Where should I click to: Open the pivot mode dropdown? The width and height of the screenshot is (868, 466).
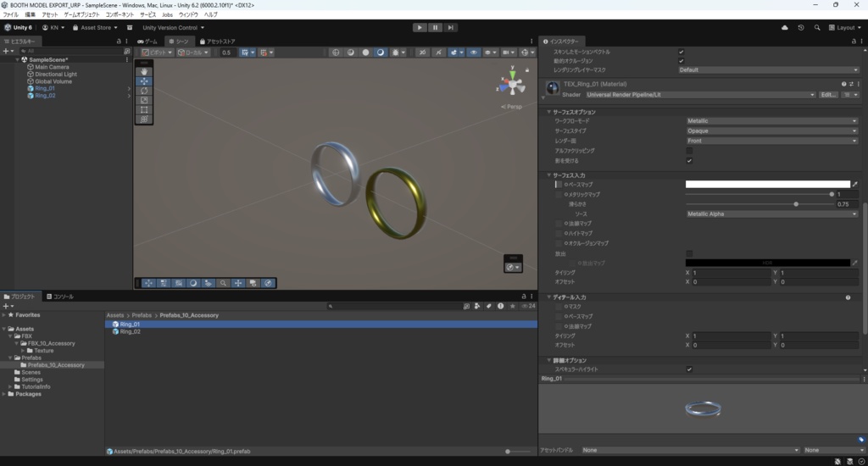[157, 53]
